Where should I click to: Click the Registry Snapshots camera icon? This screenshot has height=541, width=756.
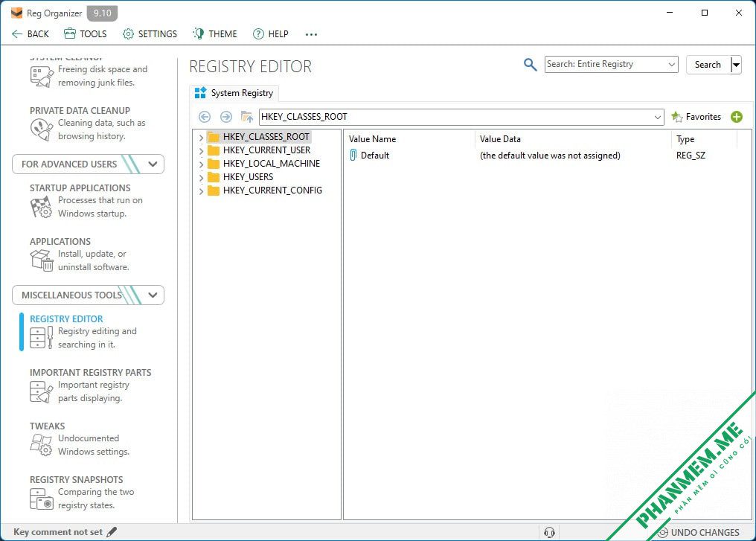(42, 499)
